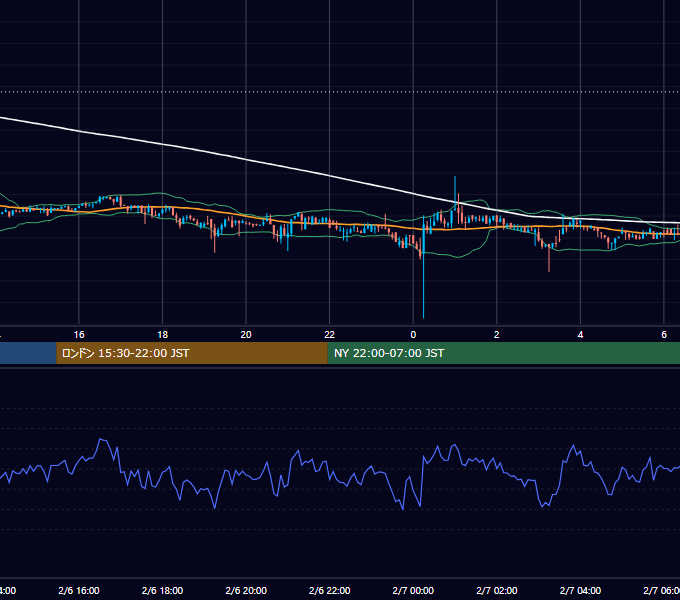Screen dimensions: 680x600
Task: Click the upper axis label 6
Action: pyautogui.click(x=664, y=335)
